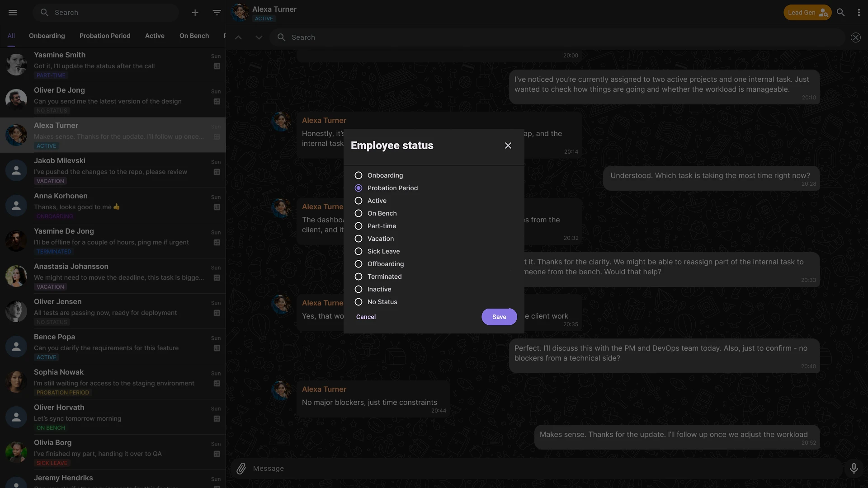Open the three-dot more options menu
Image resolution: width=868 pixels, height=488 pixels.
[x=859, y=13]
